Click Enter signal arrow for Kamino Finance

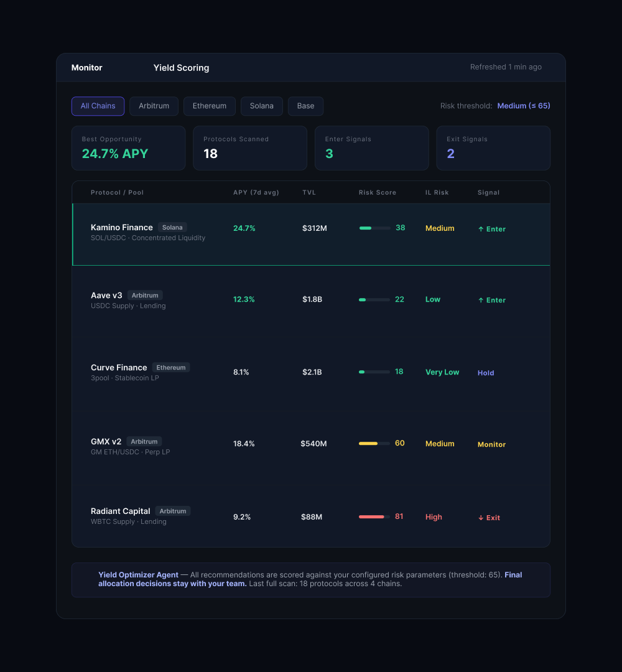point(481,229)
